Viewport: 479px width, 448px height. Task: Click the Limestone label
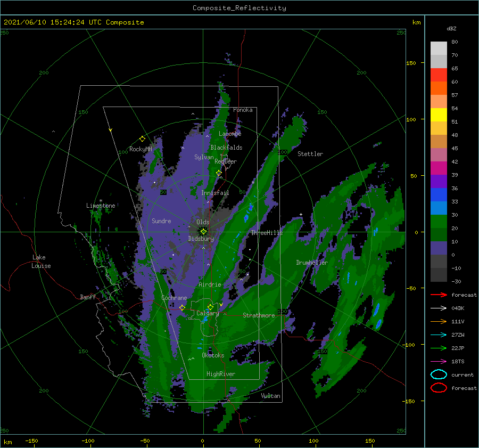[x=101, y=206]
